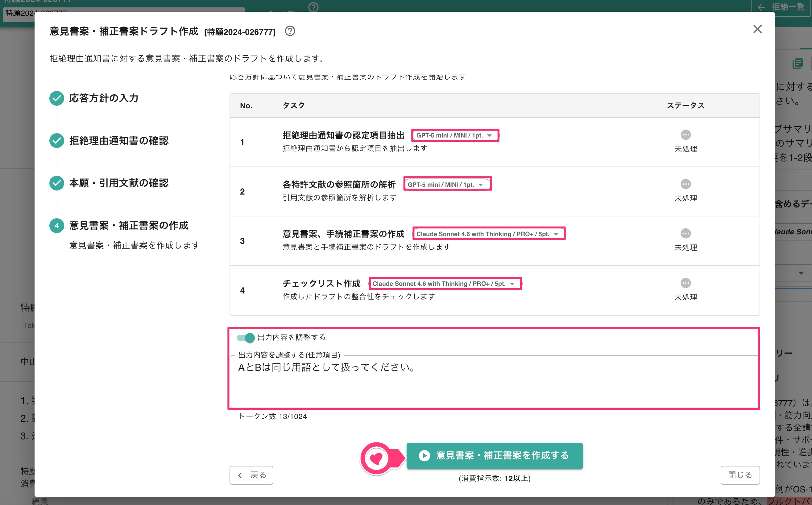Select 拒絶理由通知書の確認 step label
The image size is (812, 505).
tap(119, 141)
